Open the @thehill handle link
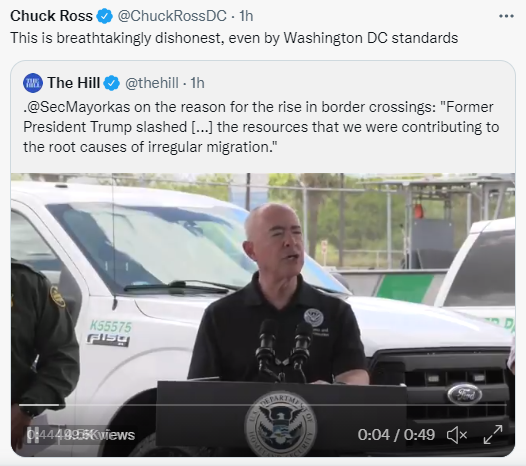This screenshot has width=526, height=466. click(152, 83)
